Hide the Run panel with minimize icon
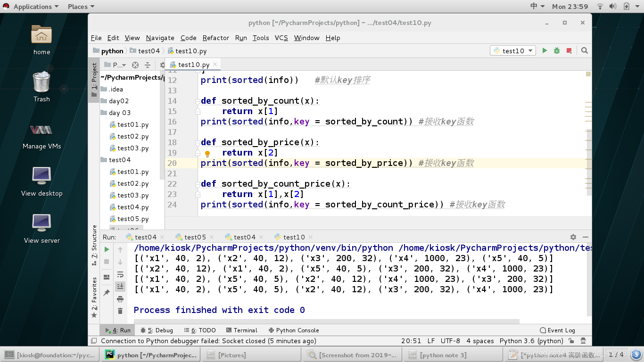Image resolution: width=644 pixels, height=362 pixels. click(586, 237)
